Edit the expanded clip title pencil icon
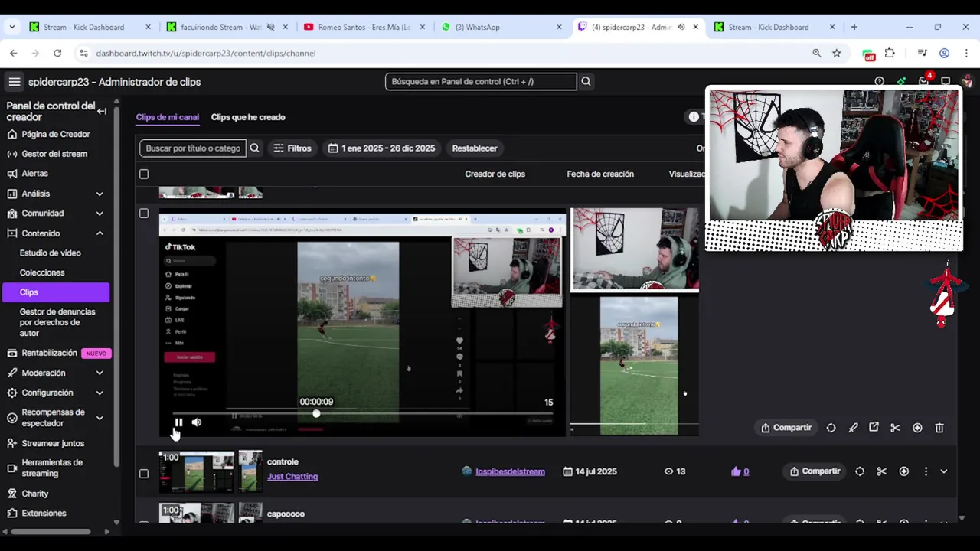The height and width of the screenshot is (551, 980). (x=853, y=428)
